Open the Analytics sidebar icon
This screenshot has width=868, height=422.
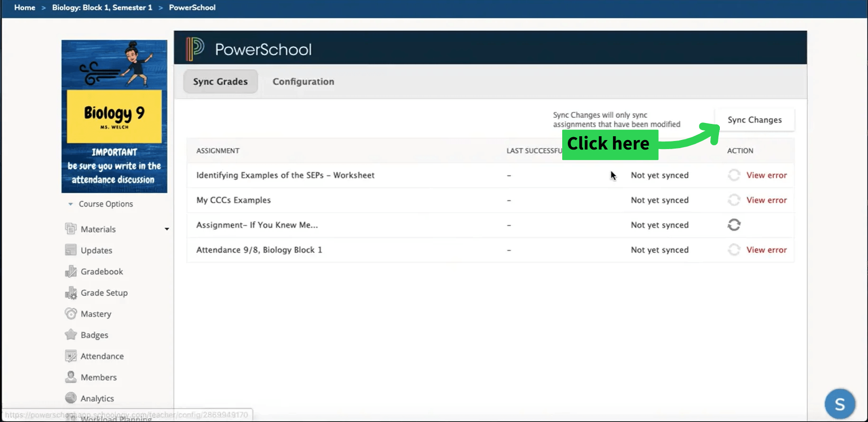[x=71, y=398]
